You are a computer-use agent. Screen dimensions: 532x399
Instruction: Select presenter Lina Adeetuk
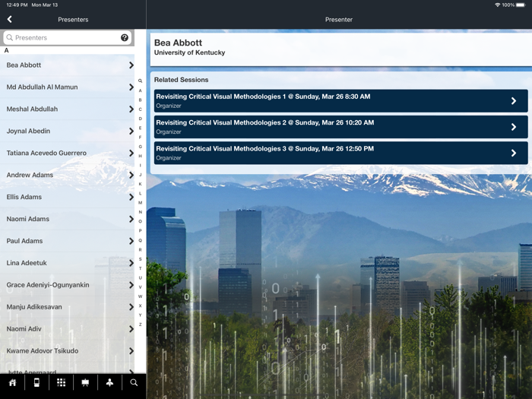(x=67, y=263)
